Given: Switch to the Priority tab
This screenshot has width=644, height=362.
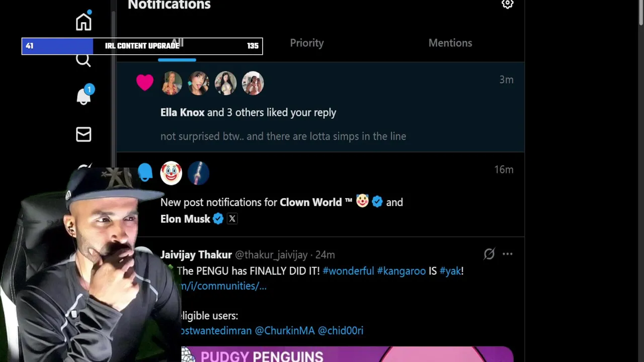Looking at the screenshot, I should (307, 43).
